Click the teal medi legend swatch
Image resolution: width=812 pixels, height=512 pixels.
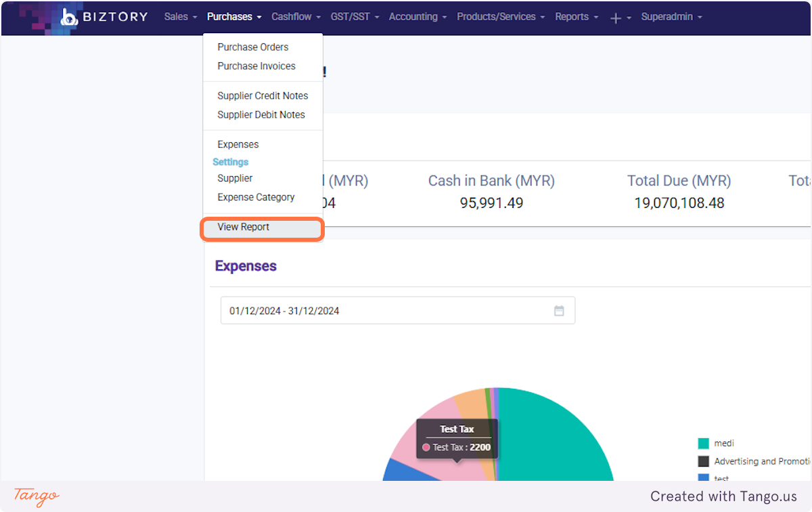pyautogui.click(x=703, y=444)
